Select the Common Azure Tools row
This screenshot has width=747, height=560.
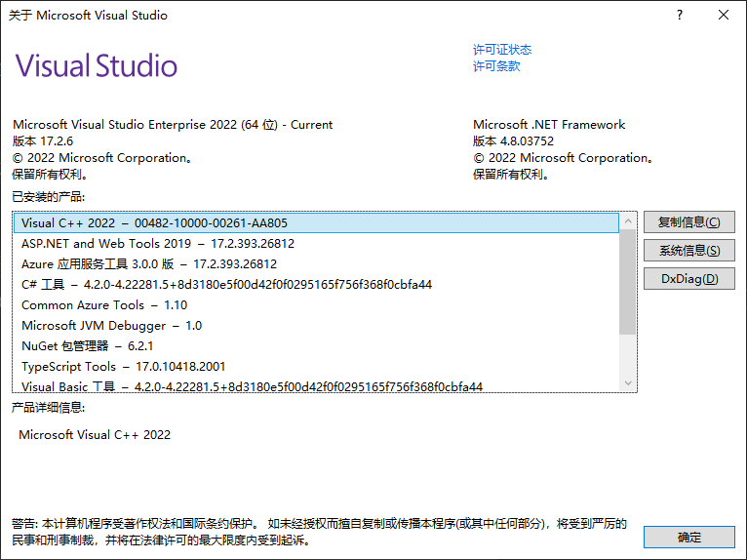click(x=316, y=305)
